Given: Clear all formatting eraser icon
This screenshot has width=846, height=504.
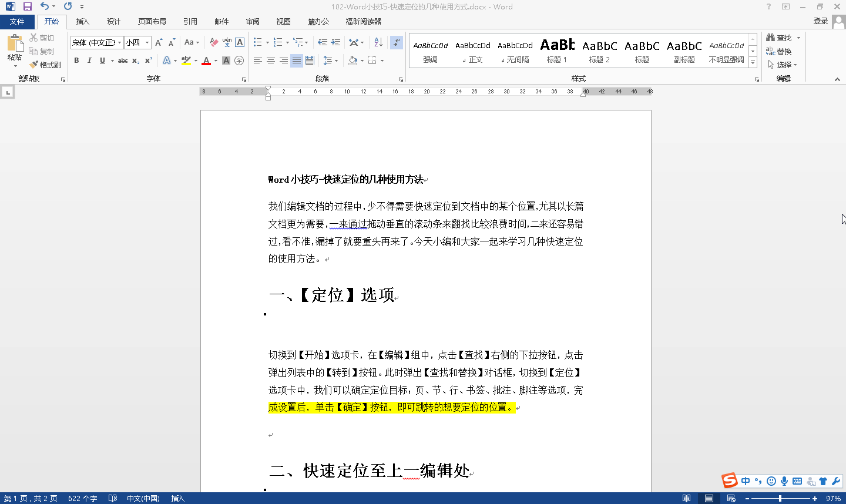Looking at the screenshot, I should click(x=214, y=42).
